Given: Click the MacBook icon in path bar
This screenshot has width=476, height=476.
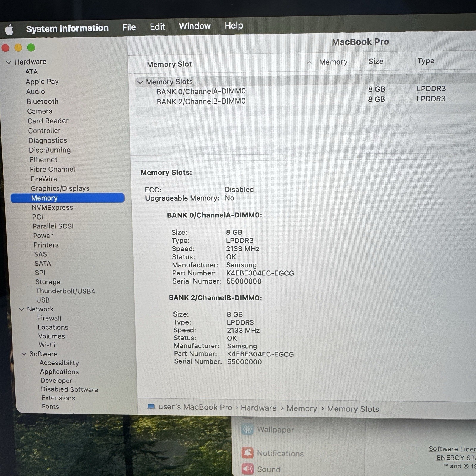Looking at the screenshot, I should [x=151, y=406].
